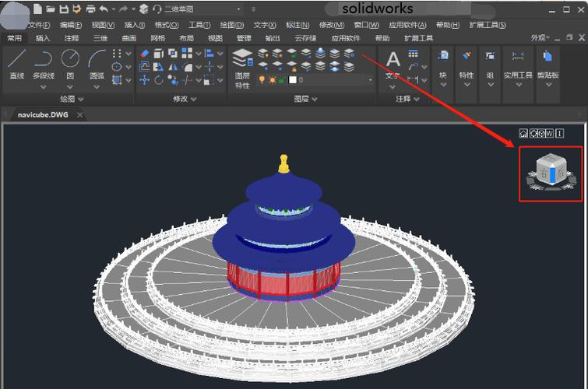Click the Move tool with four arrows
This screenshot has width=588, height=389.
[x=144, y=80]
